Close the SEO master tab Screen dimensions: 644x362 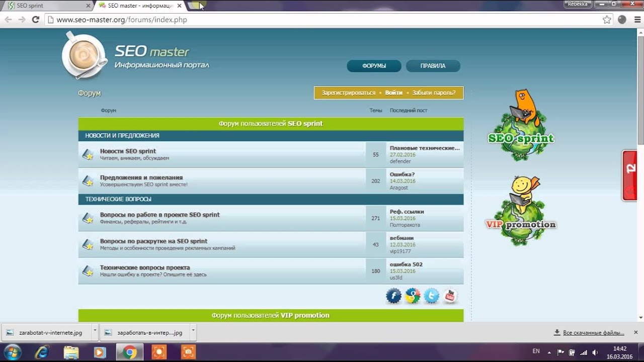[179, 6]
